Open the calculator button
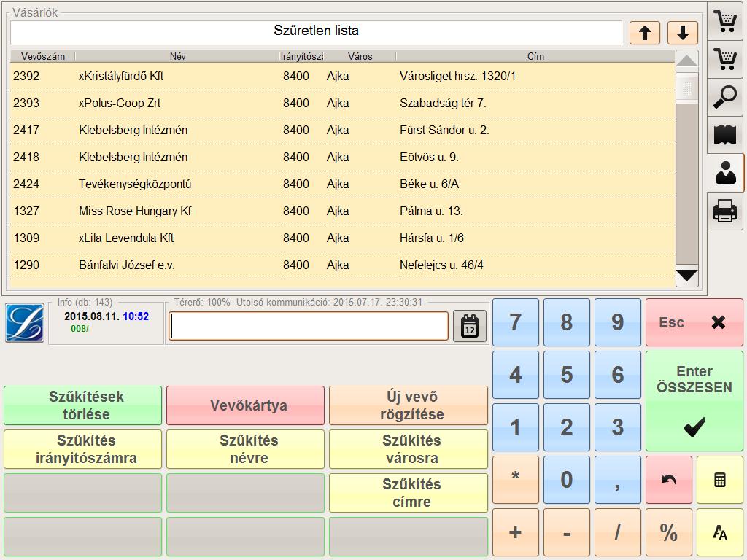The image size is (747, 560). tap(720, 480)
